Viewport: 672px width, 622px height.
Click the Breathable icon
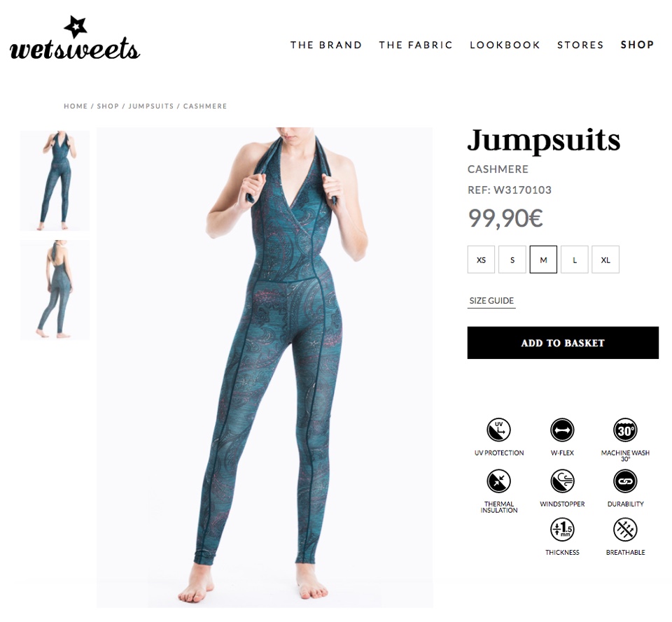click(x=625, y=529)
